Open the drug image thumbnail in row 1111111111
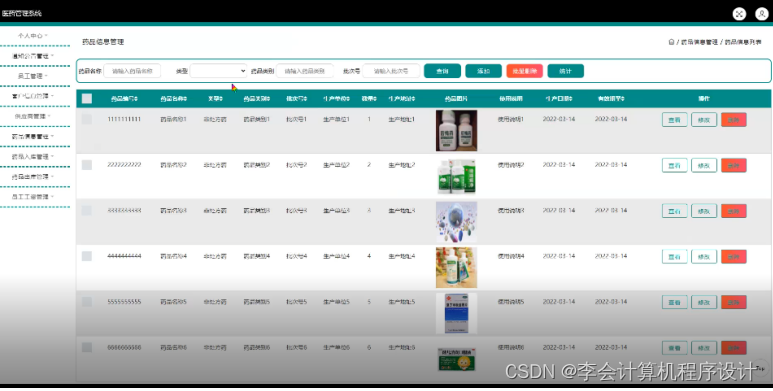The height and width of the screenshot is (391, 773). (457, 131)
